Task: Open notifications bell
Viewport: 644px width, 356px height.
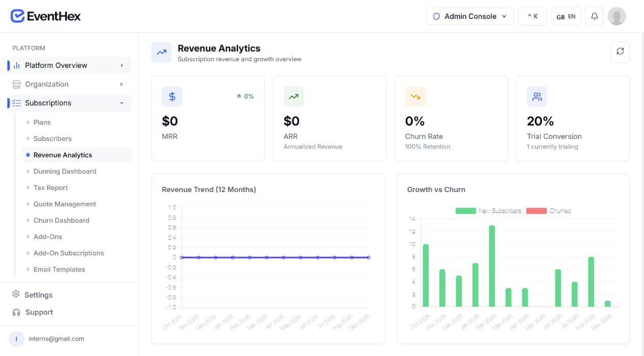Action: tap(595, 16)
